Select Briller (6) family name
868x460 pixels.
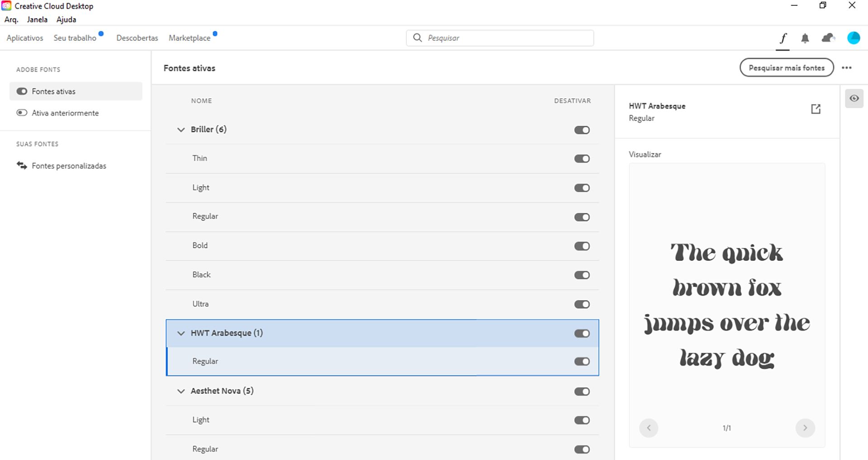(209, 129)
